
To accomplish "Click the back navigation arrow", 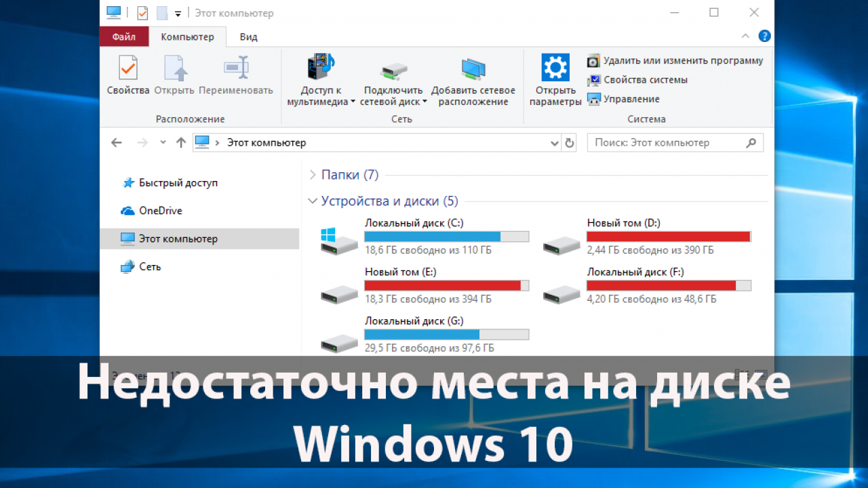I will click(117, 143).
